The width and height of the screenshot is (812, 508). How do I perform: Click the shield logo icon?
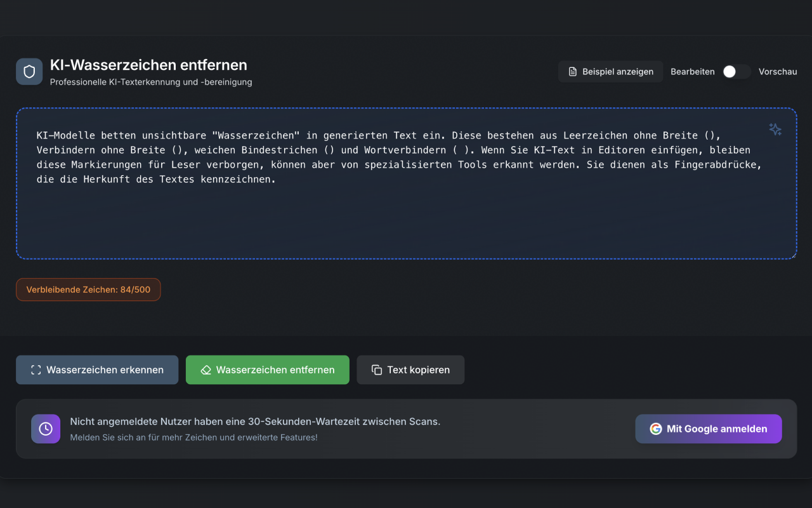29,72
